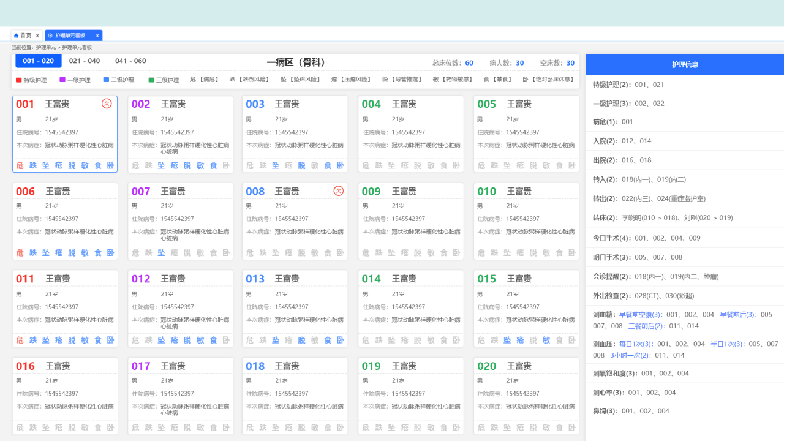Click the blue 坠 icon on bed 007

click(x=161, y=253)
